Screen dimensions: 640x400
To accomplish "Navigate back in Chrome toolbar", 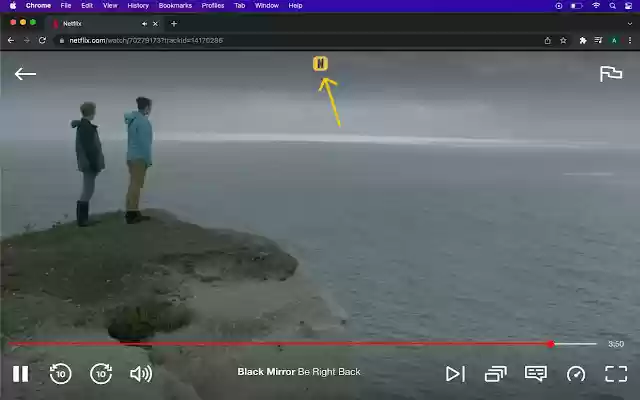I will [x=11, y=40].
